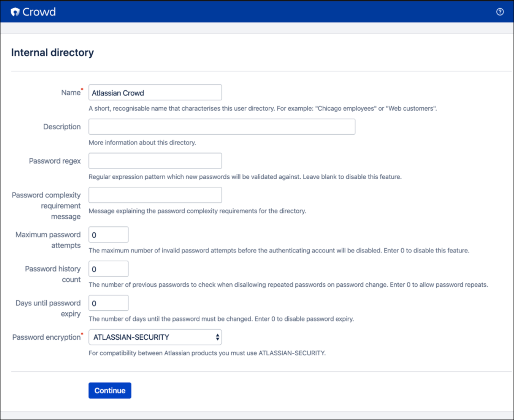This screenshot has width=514, height=420.
Task: Click the Internal directory heading
Action: [x=53, y=53]
